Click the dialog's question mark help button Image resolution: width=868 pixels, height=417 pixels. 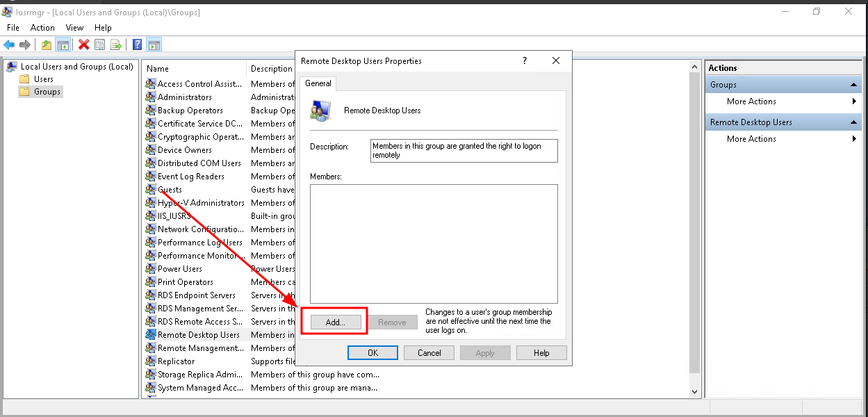(x=525, y=61)
